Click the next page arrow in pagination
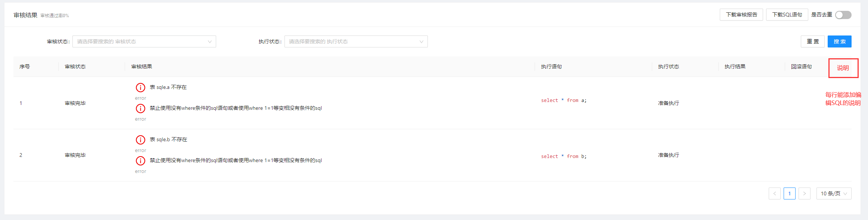The width and height of the screenshot is (868, 220). pos(805,193)
